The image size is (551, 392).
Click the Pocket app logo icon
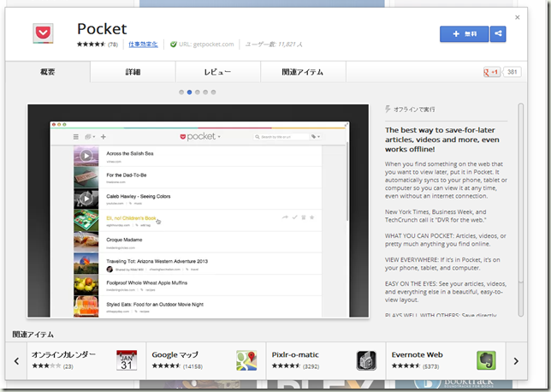coord(43,33)
